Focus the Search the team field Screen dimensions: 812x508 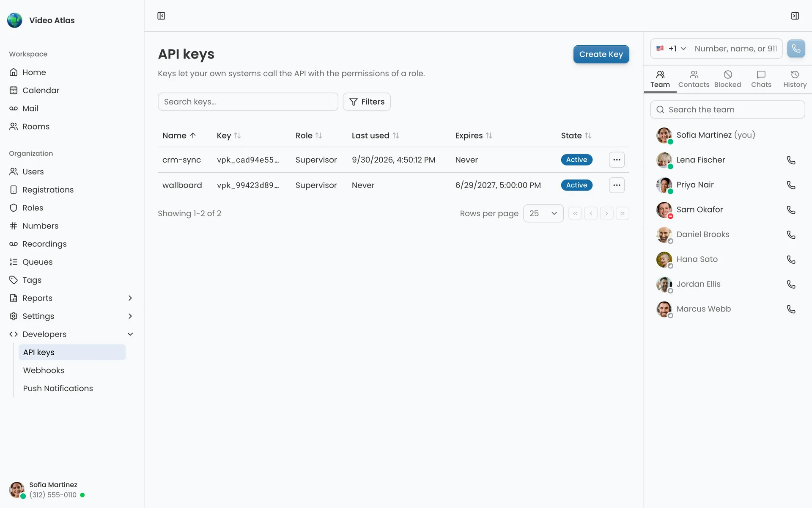[x=727, y=110]
